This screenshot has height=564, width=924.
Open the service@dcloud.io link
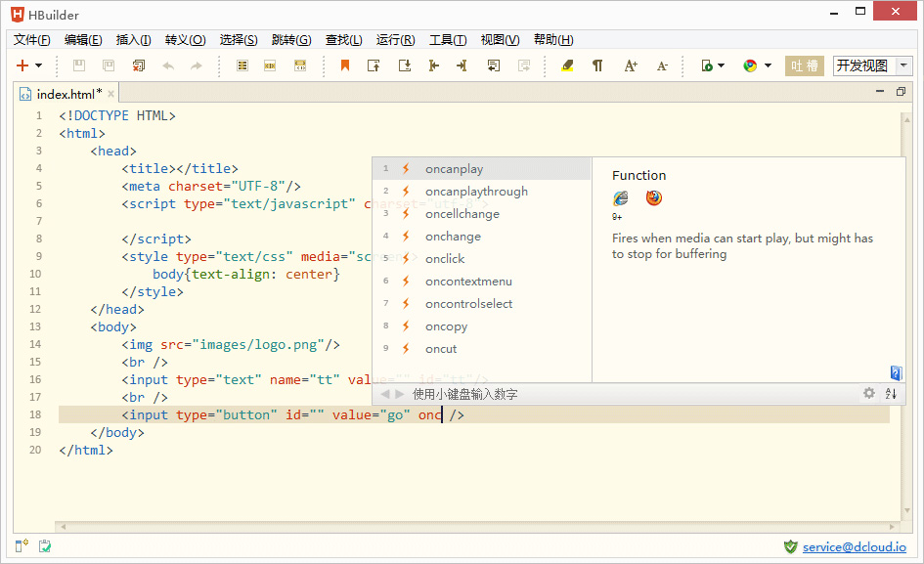(x=854, y=547)
